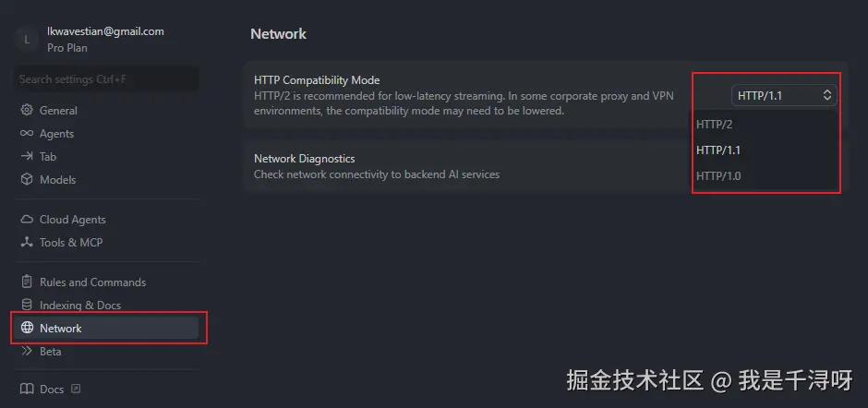Click the Network globe icon
The height and width of the screenshot is (408, 868).
(27, 329)
